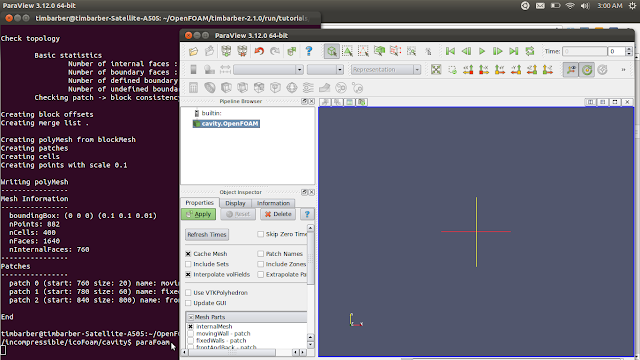The height and width of the screenshot is (360, 640).
Task: Open the volume indicator in system tray
Action: tap(585, 6)
